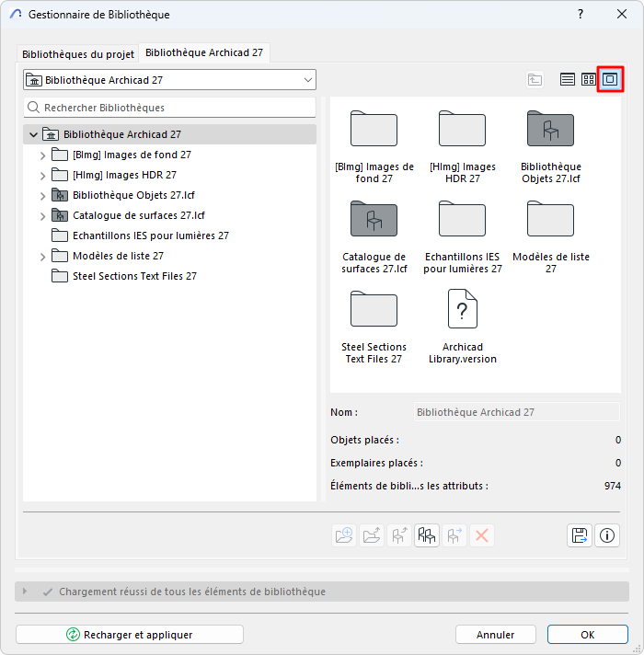Select Catalogue de surfaces 27.lcf tree row
Screen dimensions: 644x655
[169, 215]
